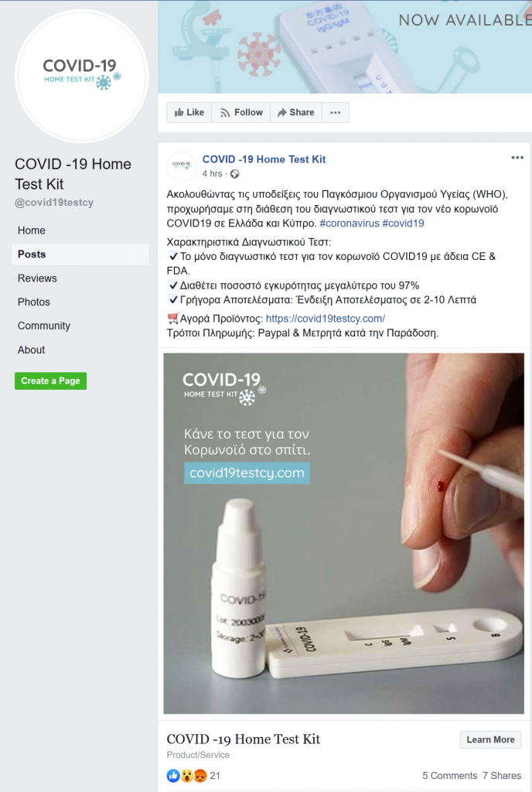Open the covid19testcy.com link in post
Image resolution: width=532 pixels, height=792 pixels.
(325, 319)
